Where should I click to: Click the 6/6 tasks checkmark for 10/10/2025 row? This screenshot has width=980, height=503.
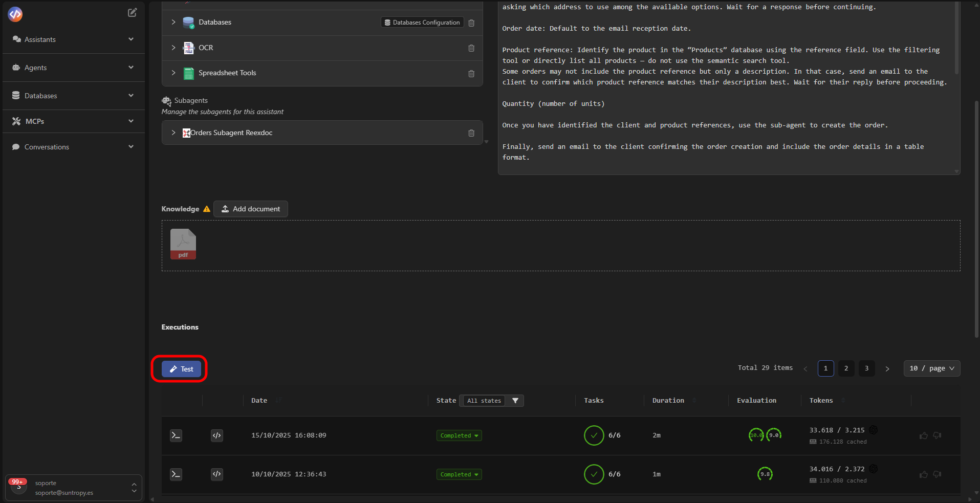[x=594, y=474]
